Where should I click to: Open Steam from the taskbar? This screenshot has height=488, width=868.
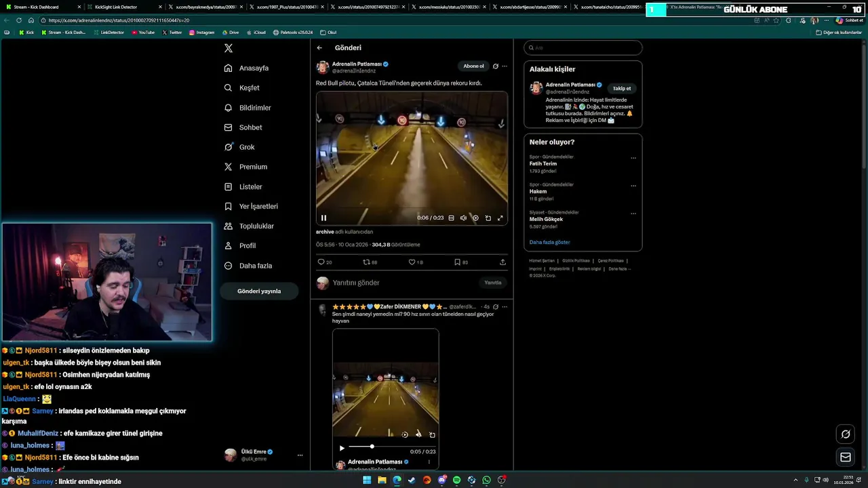[x=412, y=480]
